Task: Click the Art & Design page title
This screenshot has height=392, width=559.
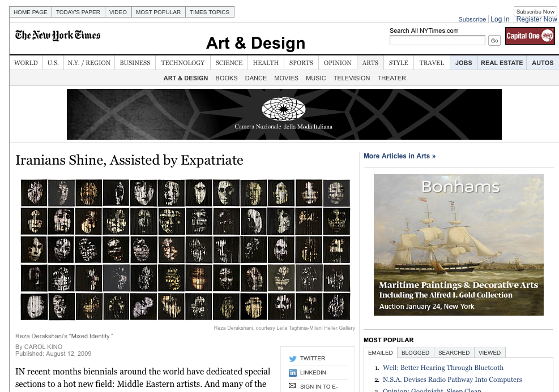Action: tap(255, 43)
